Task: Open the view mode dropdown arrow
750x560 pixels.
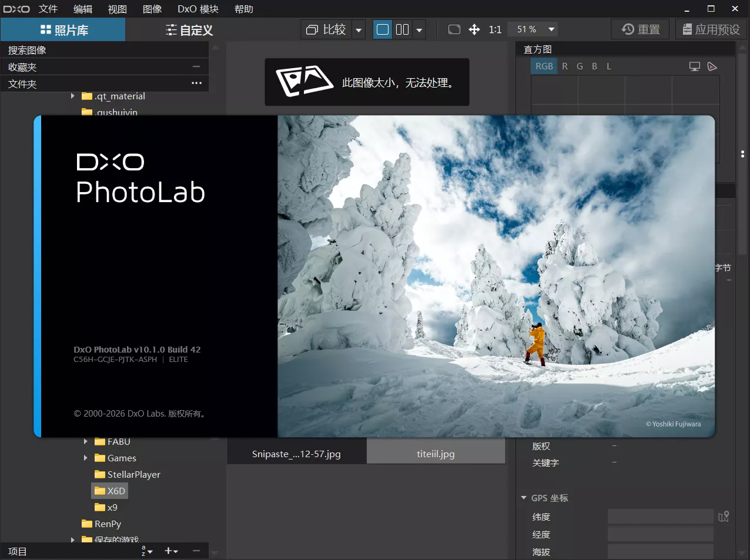Action: (419, 30)
